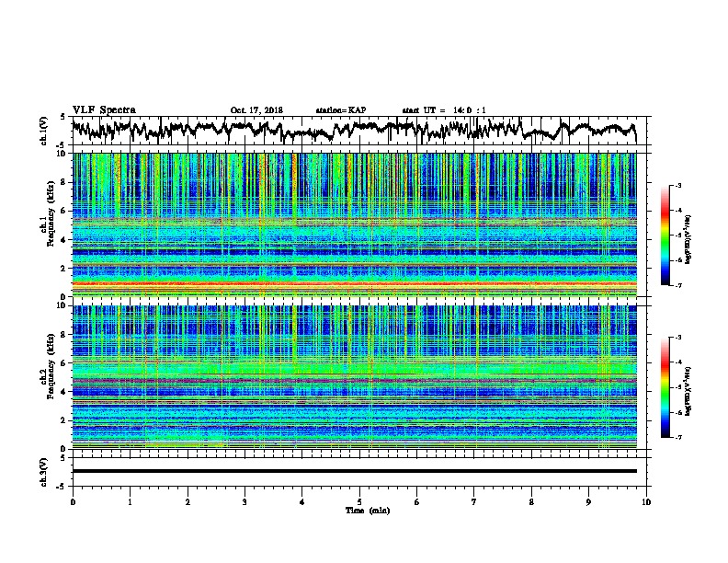Viewport: 728px width, 563px height.
Task: Click the time axis tick label "6"
Action: click(417, 502)
